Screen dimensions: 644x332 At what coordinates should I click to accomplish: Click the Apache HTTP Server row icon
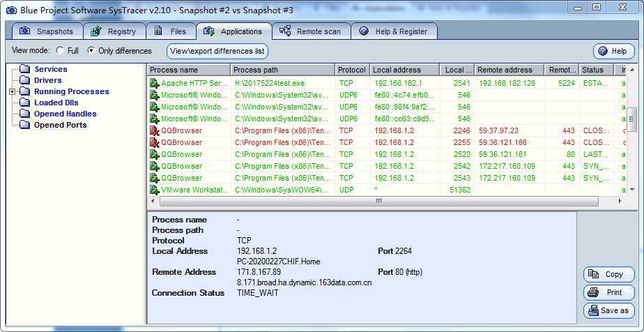pyautogui.click(x=155, y=83)
